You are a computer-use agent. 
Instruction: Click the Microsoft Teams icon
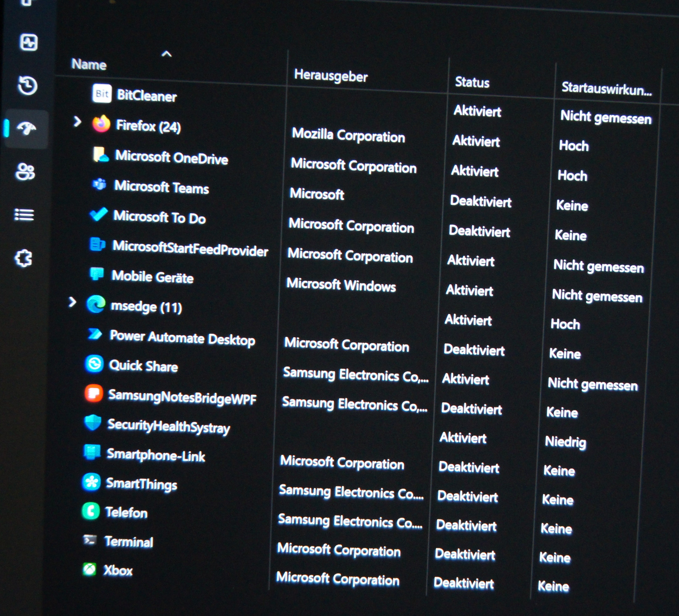point(100,184)
